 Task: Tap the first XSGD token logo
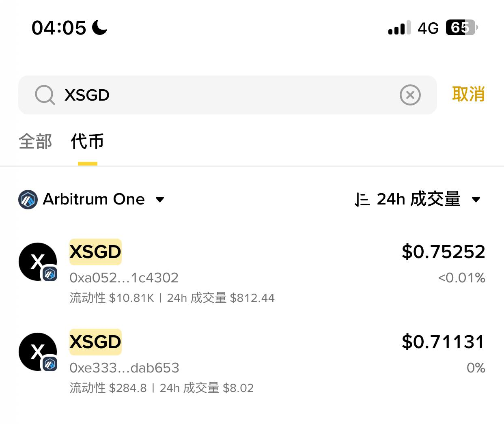click(38, 262)
